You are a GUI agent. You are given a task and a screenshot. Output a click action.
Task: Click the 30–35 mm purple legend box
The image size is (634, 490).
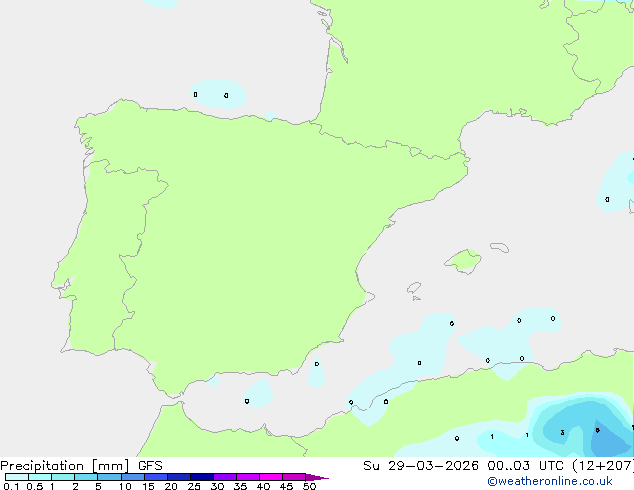(225, 477)
